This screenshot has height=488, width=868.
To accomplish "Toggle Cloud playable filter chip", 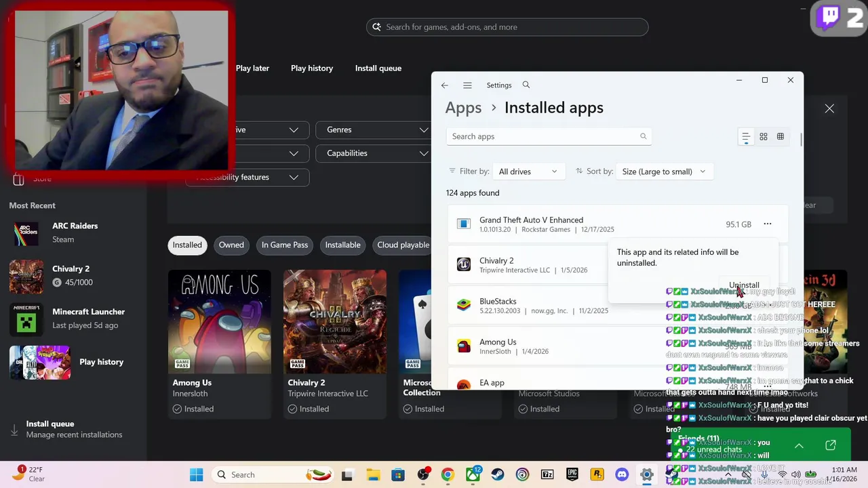I will (x=403, y=245).
